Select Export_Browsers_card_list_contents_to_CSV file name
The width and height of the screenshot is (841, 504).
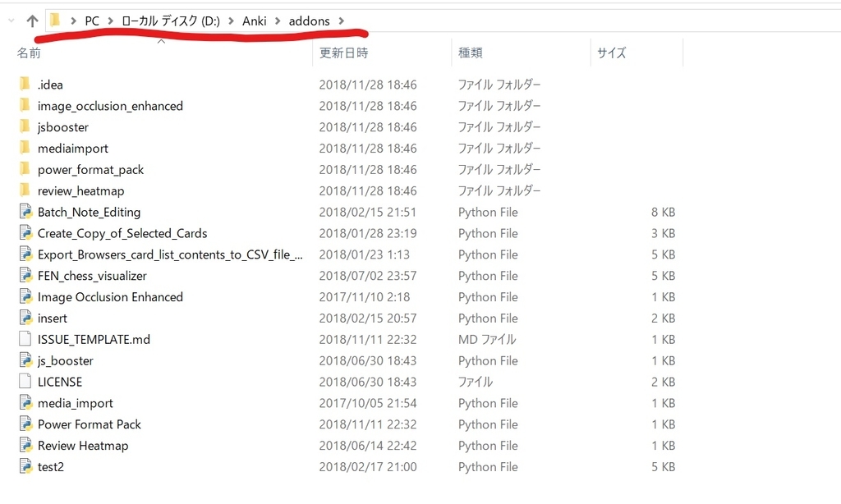170,254
